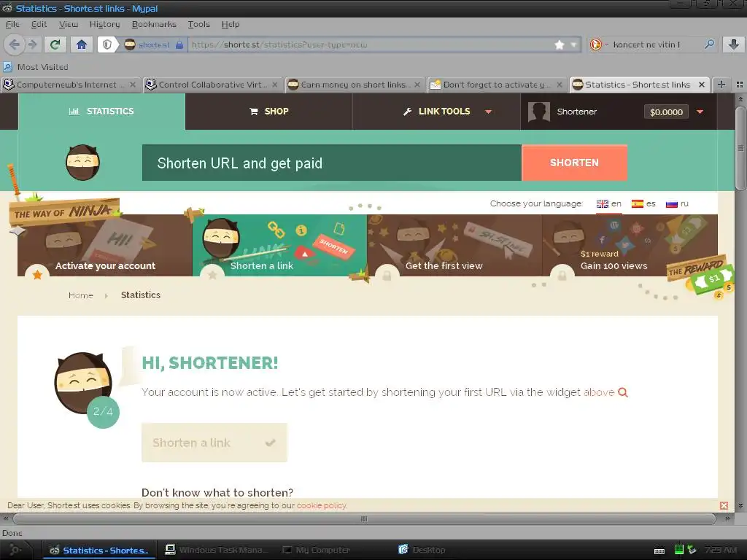Screen dimensions: 747x560
Task: Click the URL address bar
Action: pyautogui.click(x=369, y=44)
